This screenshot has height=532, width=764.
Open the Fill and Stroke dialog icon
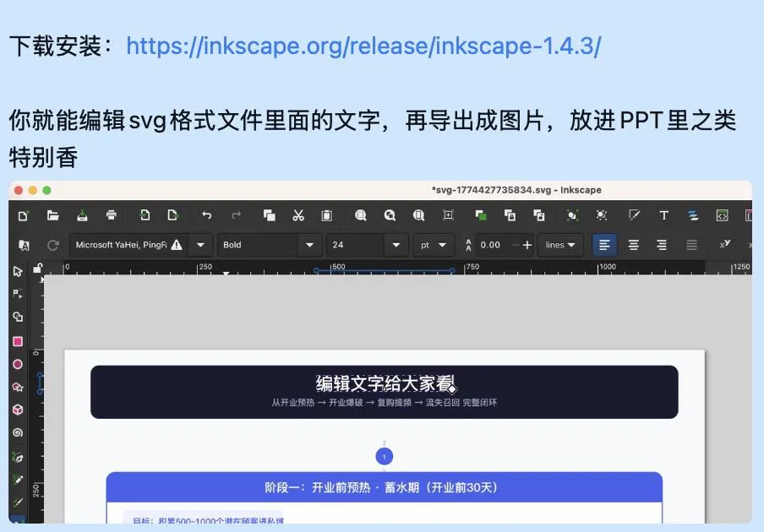635,215
